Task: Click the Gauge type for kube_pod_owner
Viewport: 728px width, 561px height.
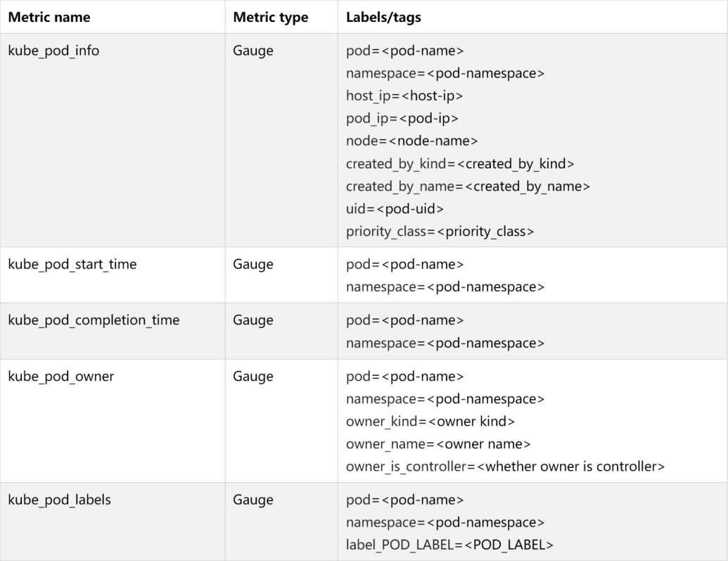Action: pyautogui.click(x=253, y=377)
